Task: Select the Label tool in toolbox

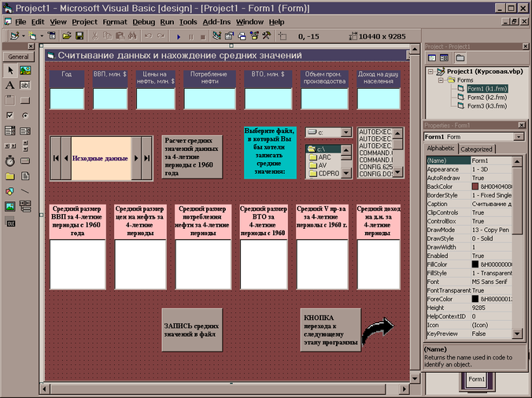Action: (x=10, y=86)
